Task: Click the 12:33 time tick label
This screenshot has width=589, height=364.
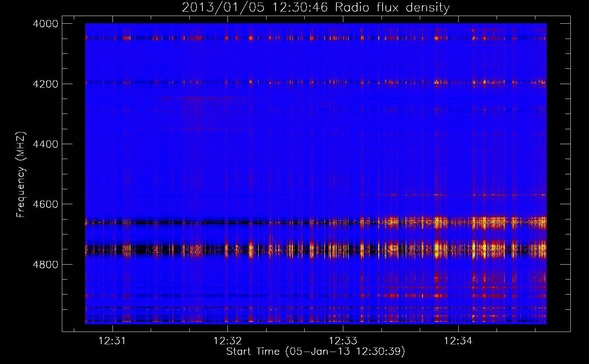Action: (343, 341)
